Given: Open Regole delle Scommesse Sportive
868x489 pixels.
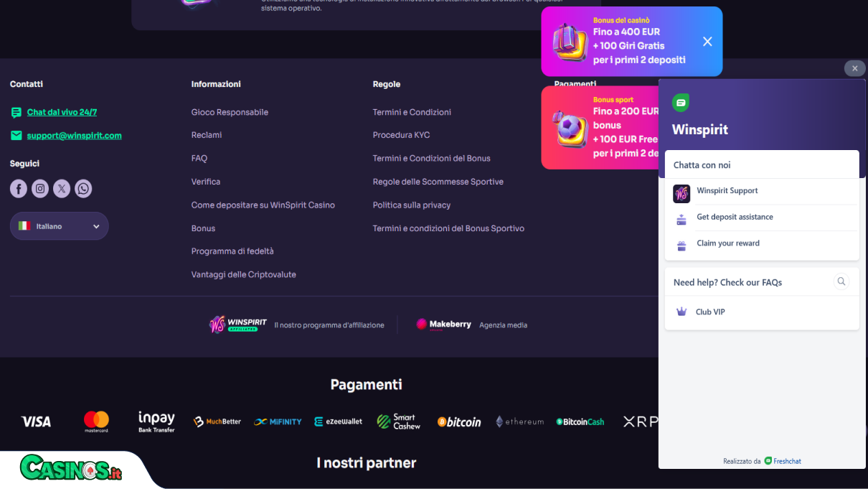Looking at the screenshot, I should tap(438, 182).
